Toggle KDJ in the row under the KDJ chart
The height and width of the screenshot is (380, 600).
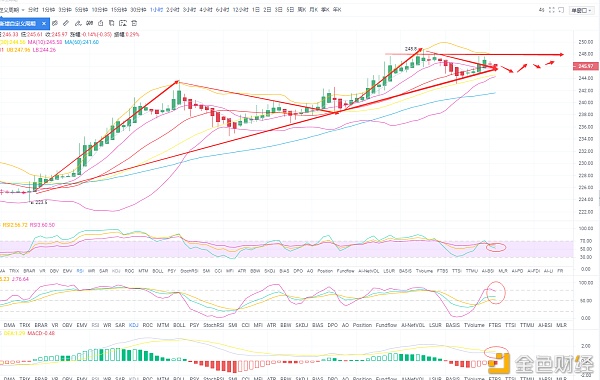click(x=134, y=325)
